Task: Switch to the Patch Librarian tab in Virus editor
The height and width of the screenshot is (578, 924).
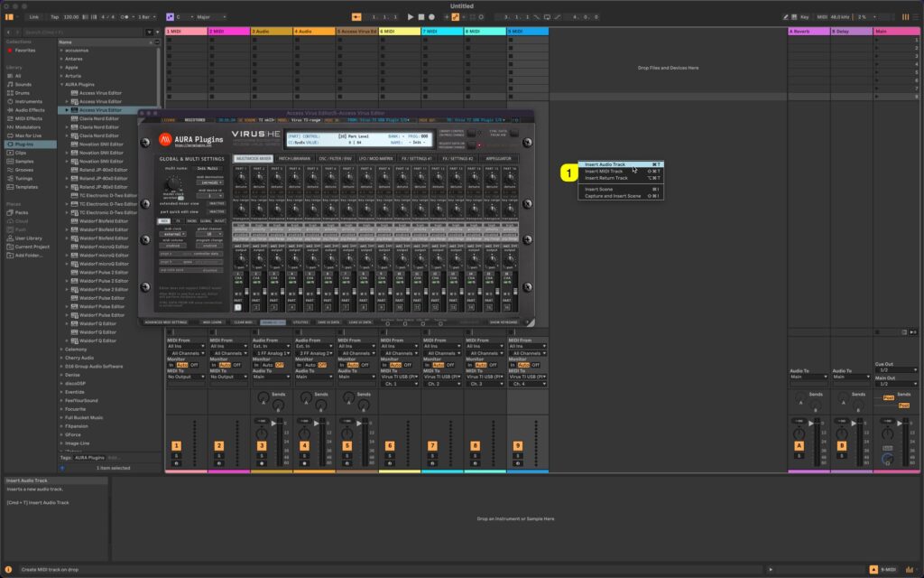Action: coord(294,159)
